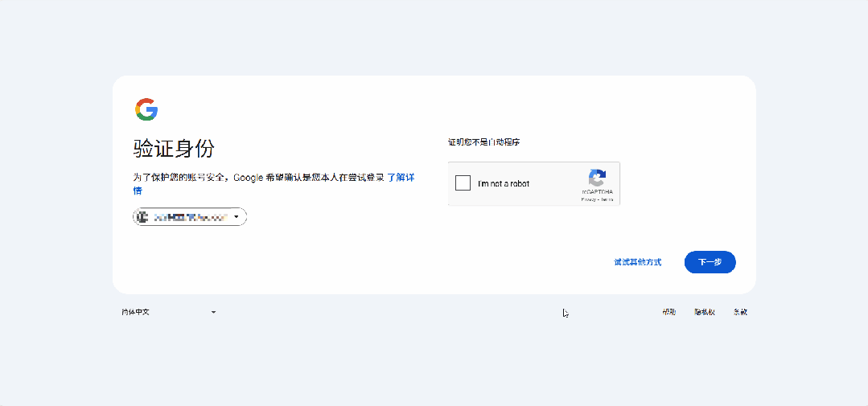Open the 帮助 footer link
Screen dimensions: 868x406
coord(668,312)
